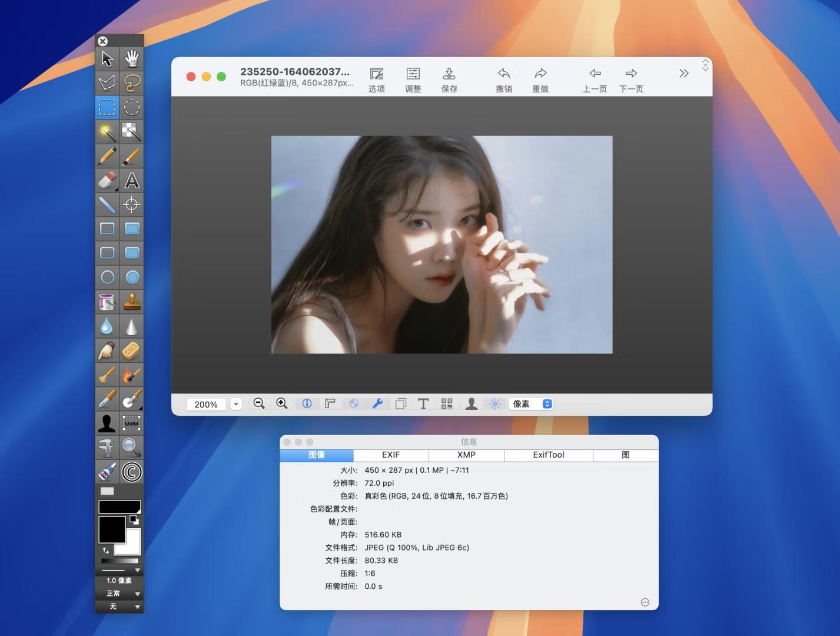Toggle the face silhouette button in bottom bar

click(471, 403)
